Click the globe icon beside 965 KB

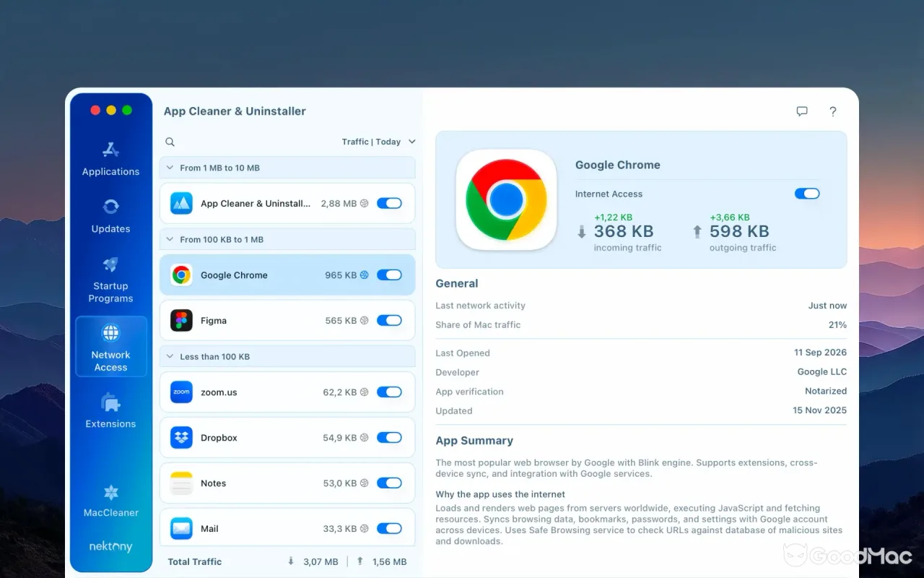[x=365, y=275]
